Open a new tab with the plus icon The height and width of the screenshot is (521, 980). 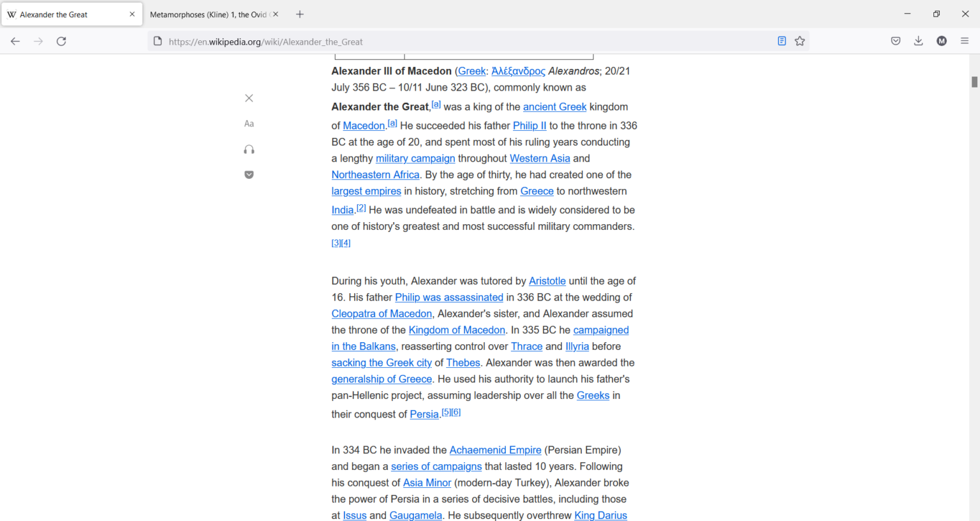coord(299,13)
